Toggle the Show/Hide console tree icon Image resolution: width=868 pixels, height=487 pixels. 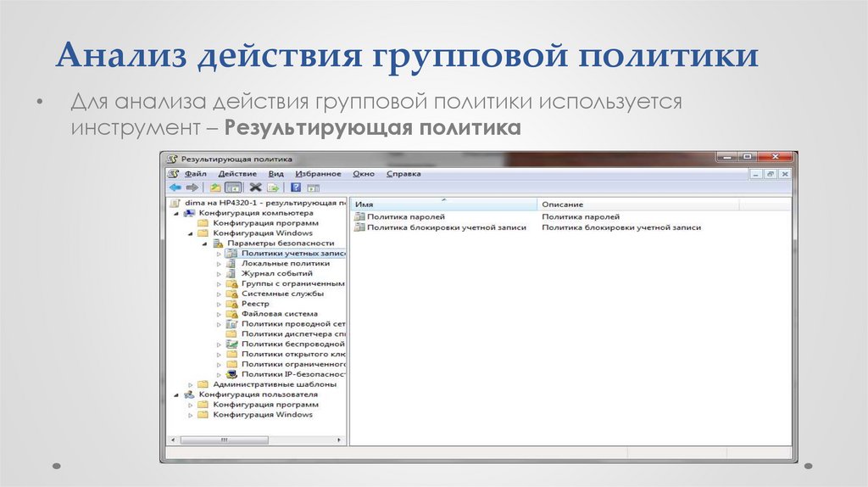tap(233, 188)
